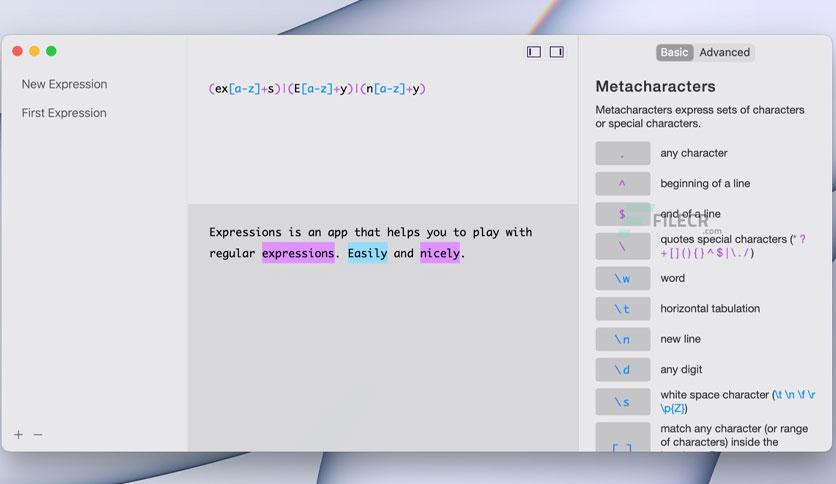Click the 'new line' description
836x484 pixels.
(680, 339)
